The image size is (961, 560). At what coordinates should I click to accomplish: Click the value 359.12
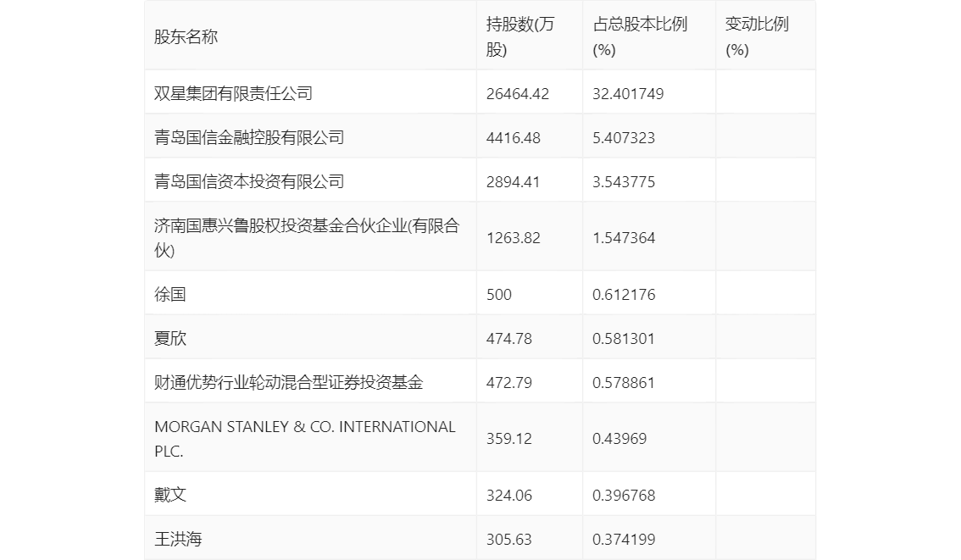point(508,439)
